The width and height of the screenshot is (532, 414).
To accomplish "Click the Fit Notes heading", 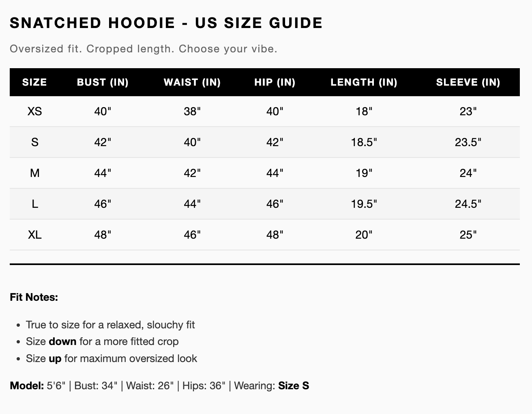I will tap(34, 297).
